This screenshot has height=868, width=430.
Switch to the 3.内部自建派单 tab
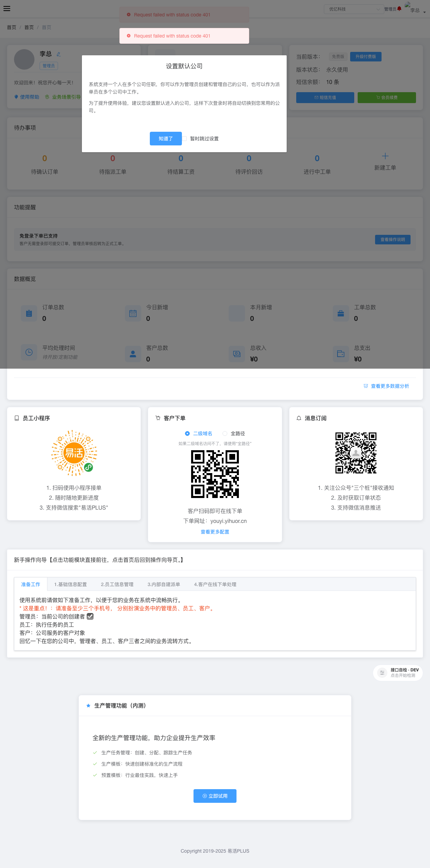[x=163, y=584]
